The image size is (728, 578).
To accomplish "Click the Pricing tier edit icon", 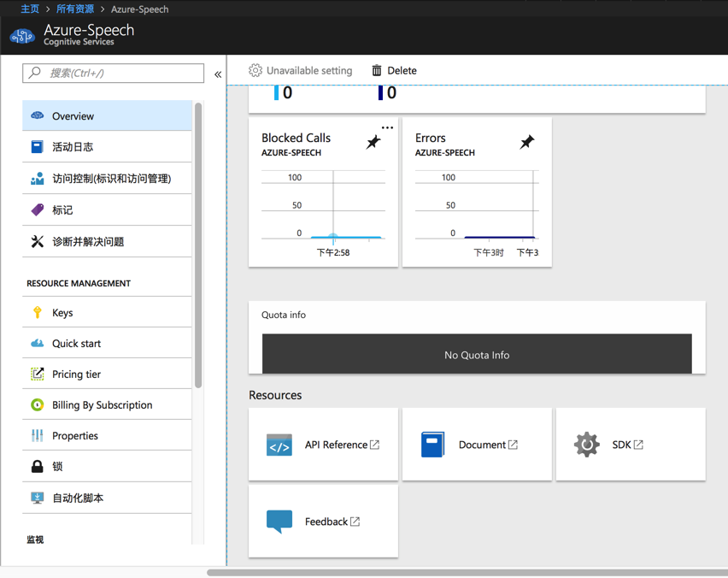I will pyautogui.click(x=37, y=374).
